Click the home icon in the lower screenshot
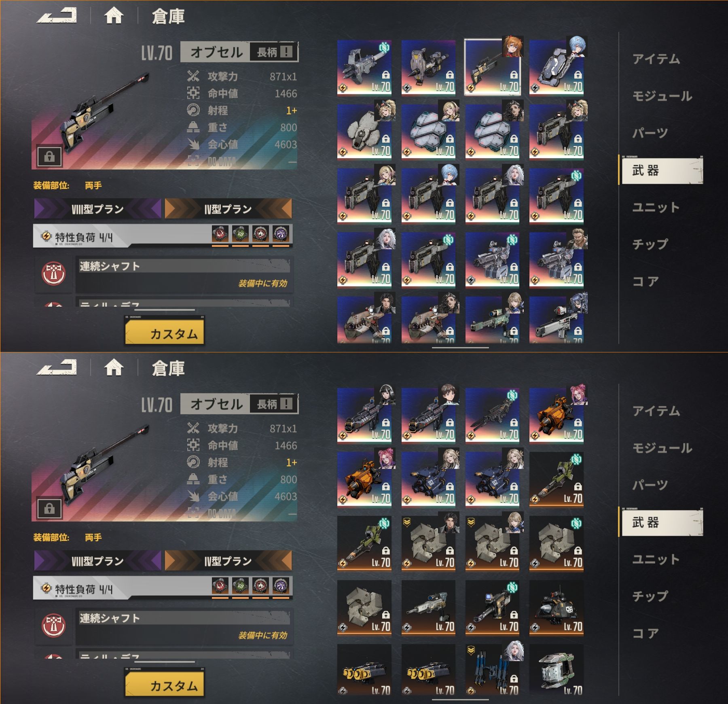 [114, 367]
